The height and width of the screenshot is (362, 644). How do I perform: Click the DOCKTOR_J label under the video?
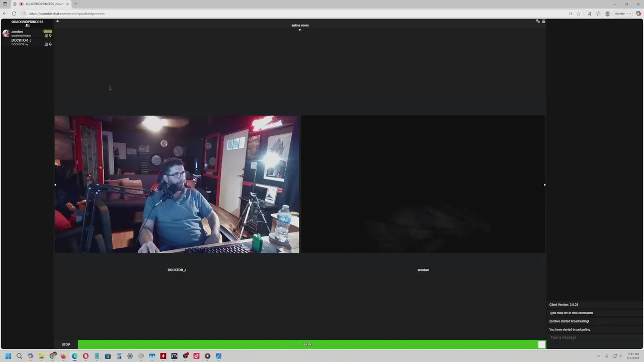pyautogui.click(x=177, y=270)
